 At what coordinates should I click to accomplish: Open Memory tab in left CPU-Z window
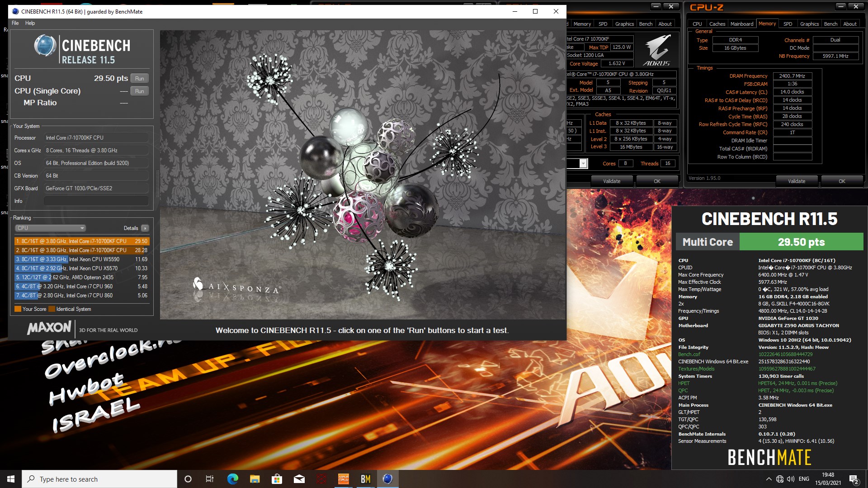click(582, 24)
